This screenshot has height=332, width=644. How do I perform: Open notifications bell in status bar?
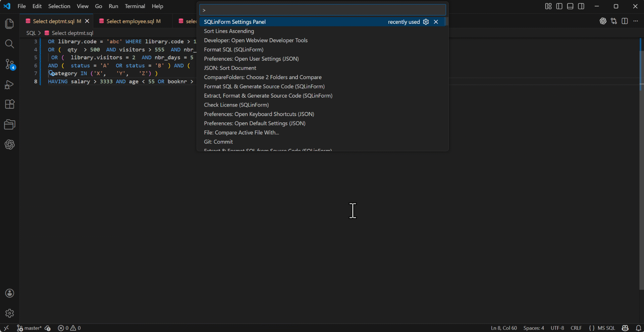[638, 328]
